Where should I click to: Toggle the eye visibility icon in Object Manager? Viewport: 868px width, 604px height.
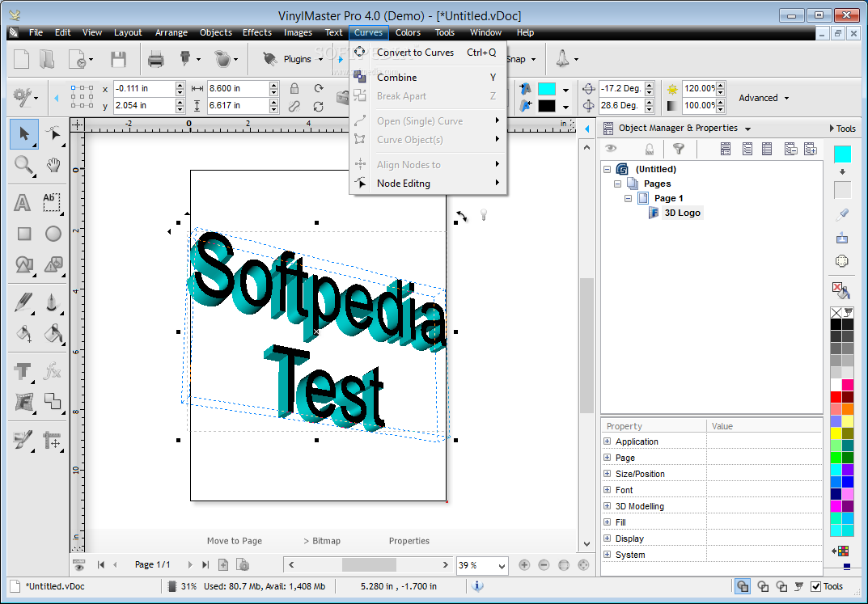click(x=611, y=148)
